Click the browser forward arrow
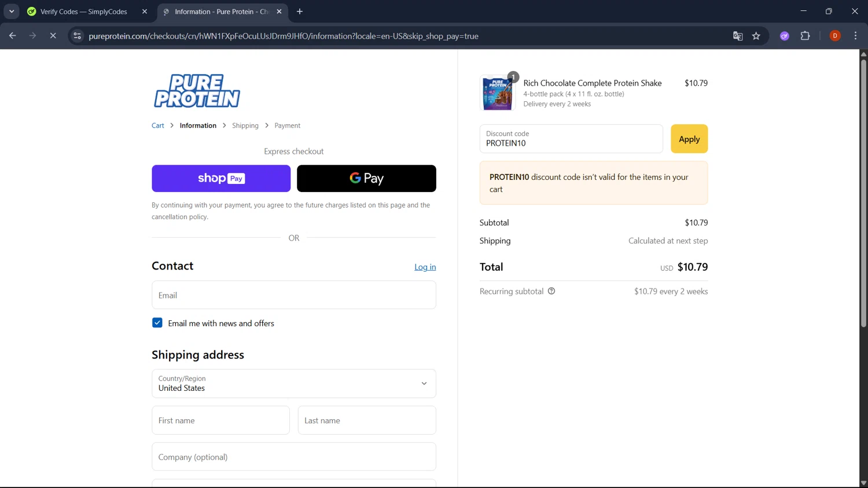868x488 pixels. point(33,36)
